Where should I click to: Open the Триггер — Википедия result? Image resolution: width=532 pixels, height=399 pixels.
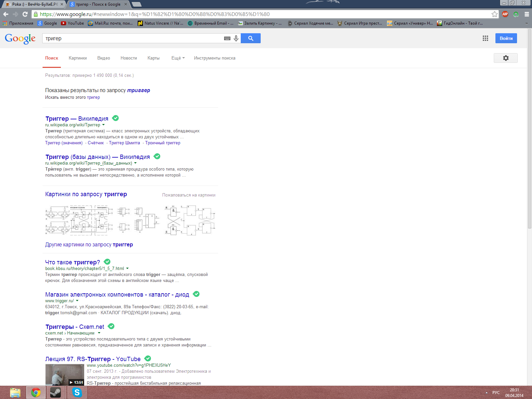[x=77, y=119]
